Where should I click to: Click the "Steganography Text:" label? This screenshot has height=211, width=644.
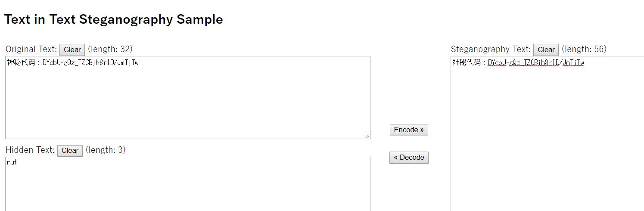491,50
